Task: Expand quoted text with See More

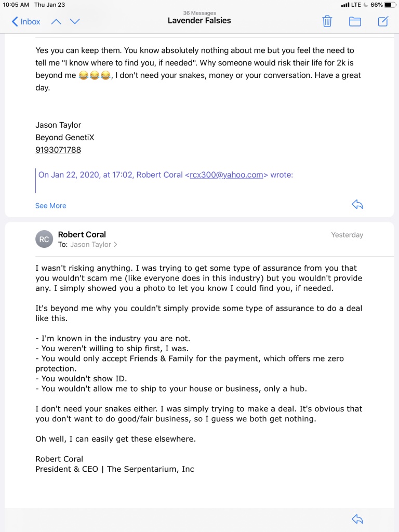Action: click(x=50, y=206)
